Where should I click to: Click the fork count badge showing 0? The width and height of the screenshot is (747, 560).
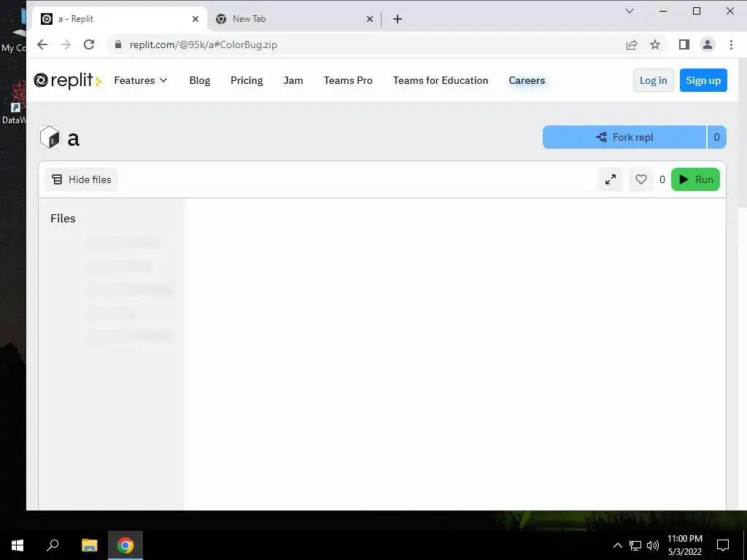(716, 137)
